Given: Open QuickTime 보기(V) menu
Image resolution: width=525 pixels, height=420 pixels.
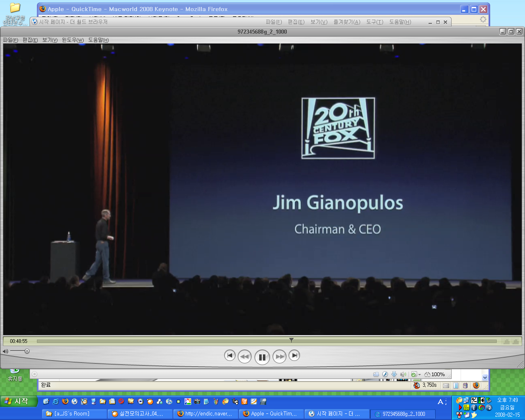Looking at the screenshot, I should click(50, 40).
